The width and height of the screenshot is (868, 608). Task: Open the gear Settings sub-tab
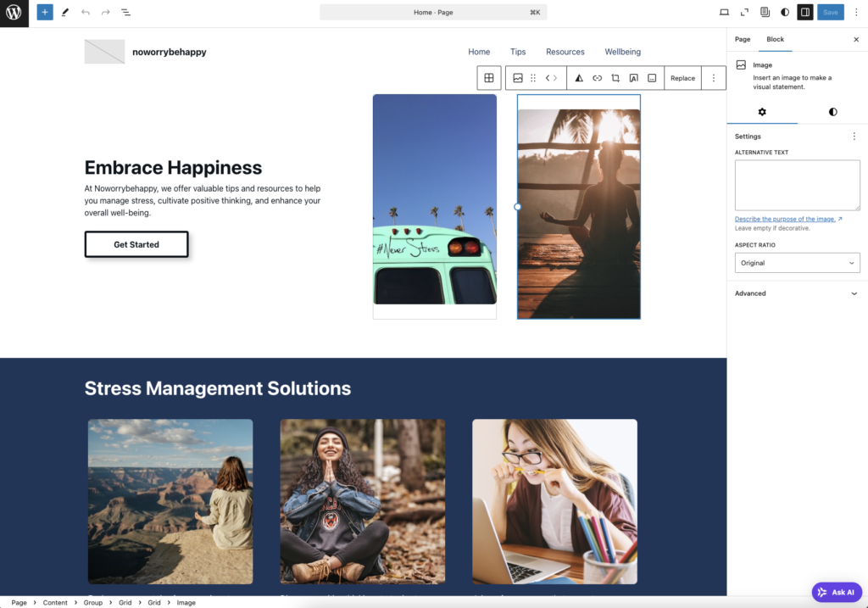pos(762,112)
